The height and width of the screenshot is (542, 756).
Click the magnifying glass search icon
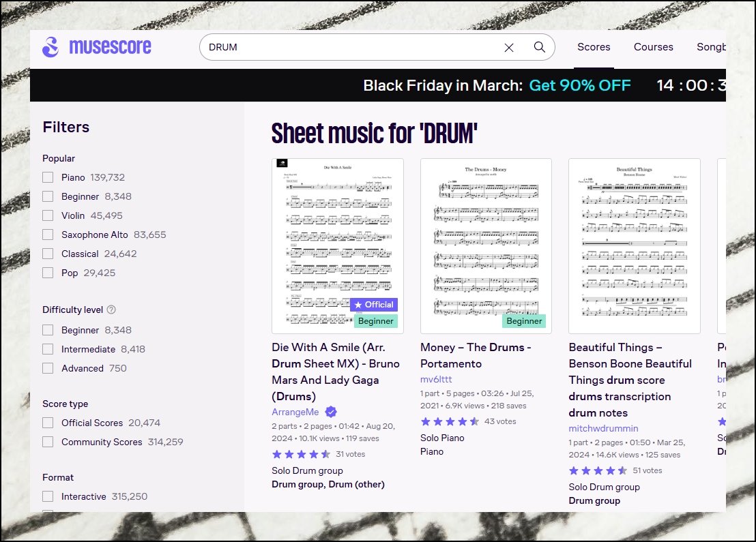(540, 47)
